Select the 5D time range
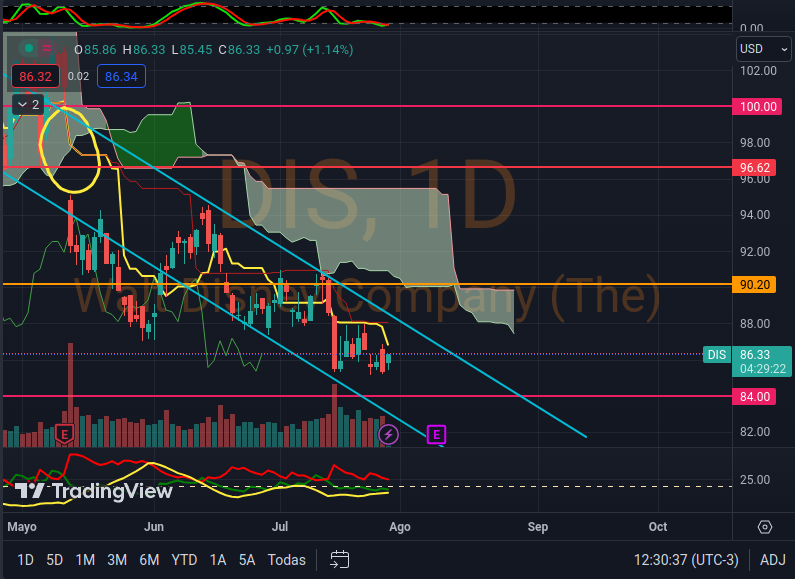 click(x=55, y=560)
